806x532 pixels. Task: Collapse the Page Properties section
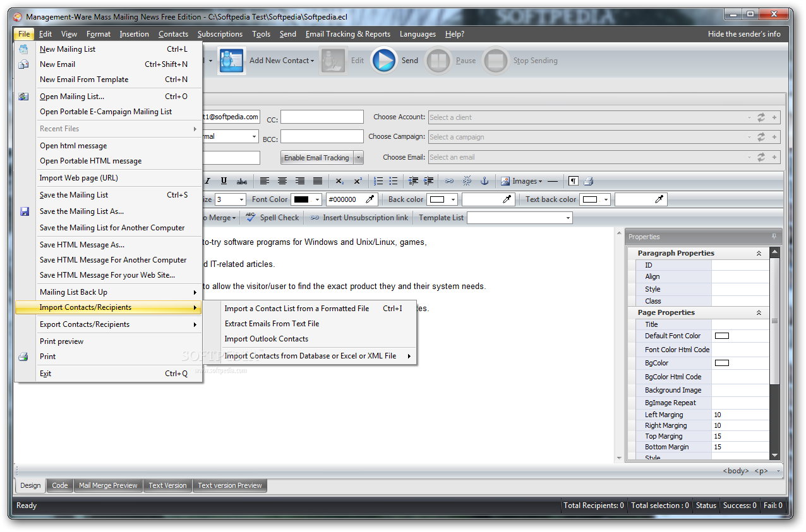759,312
